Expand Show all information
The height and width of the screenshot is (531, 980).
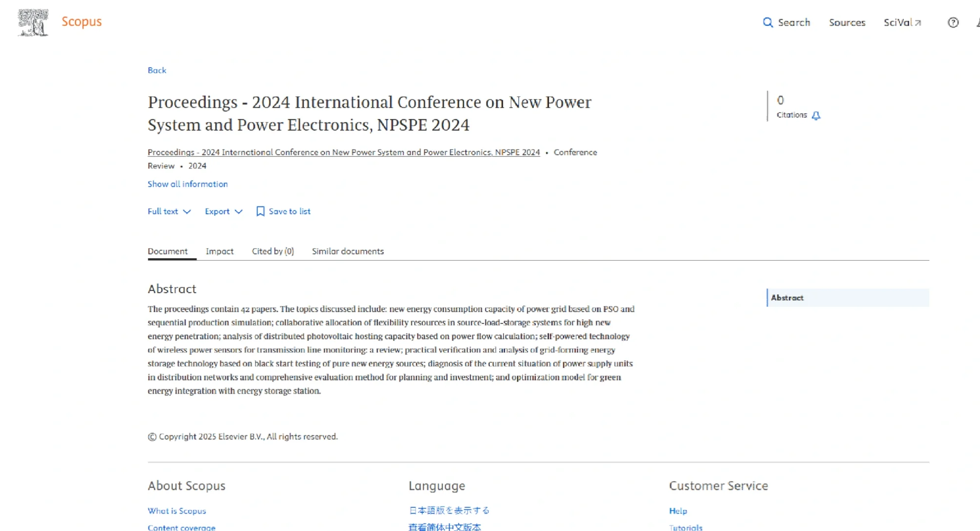click(x=188, y=184)
